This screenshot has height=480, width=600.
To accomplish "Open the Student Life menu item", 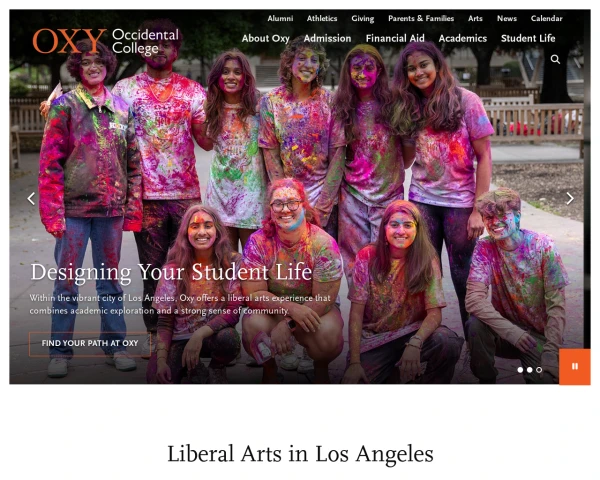I will (528, 39).
